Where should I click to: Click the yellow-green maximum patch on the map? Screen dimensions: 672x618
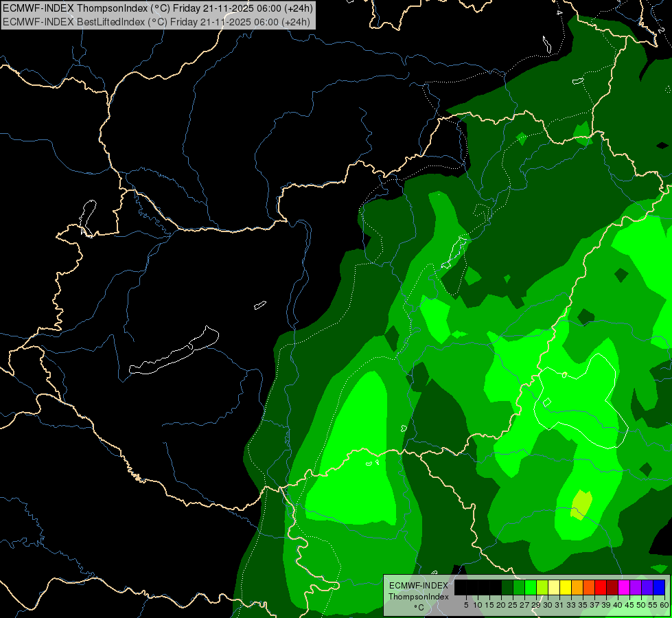click(581, 505)
